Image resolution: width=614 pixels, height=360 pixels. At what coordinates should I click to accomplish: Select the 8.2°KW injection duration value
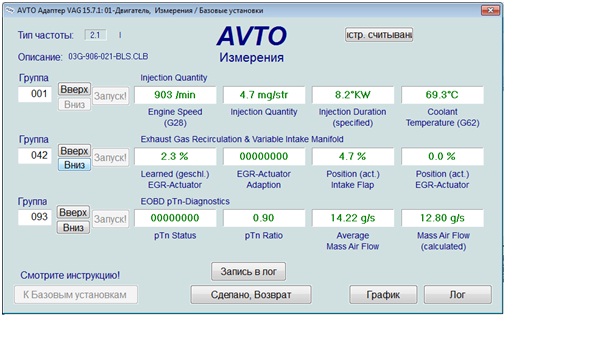click(353, 95)
